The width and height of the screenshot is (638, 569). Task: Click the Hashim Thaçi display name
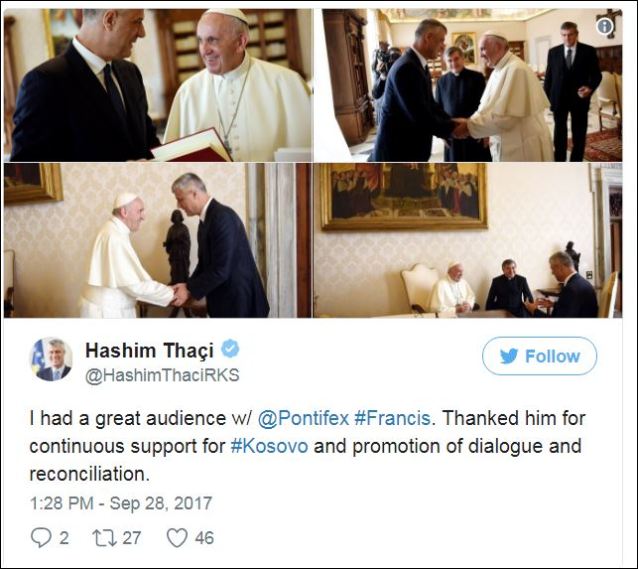(149, 350)
